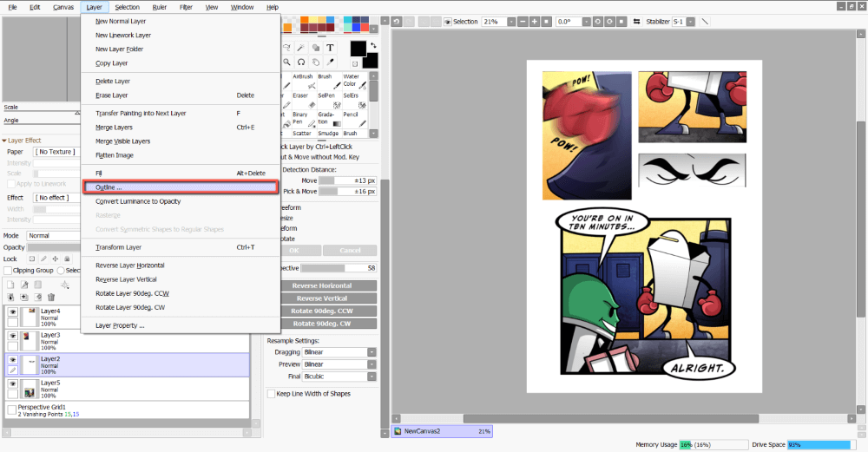Open the rotation angle dropdown

pos(586,22)
